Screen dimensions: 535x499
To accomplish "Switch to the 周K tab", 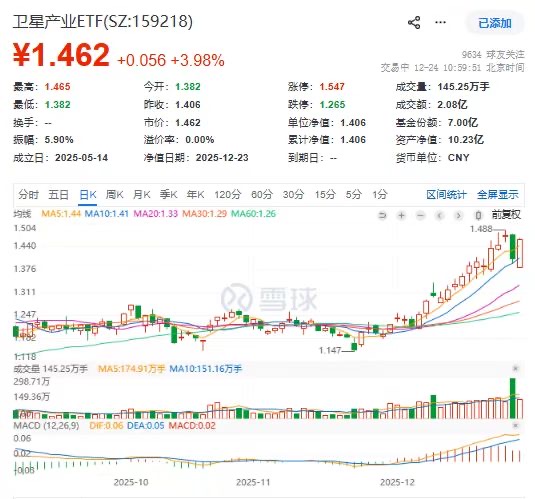I will click(x=114, y=195).
